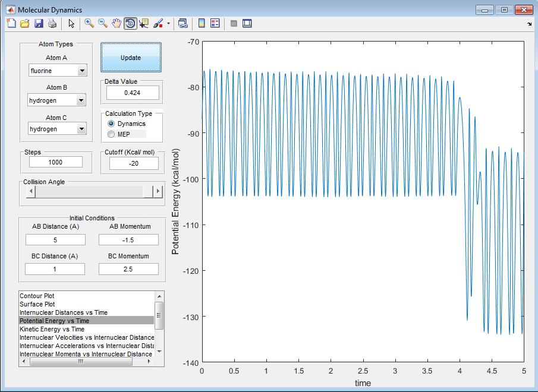Select the MEP calculation type
538x392 pixels.
point(111,134)
